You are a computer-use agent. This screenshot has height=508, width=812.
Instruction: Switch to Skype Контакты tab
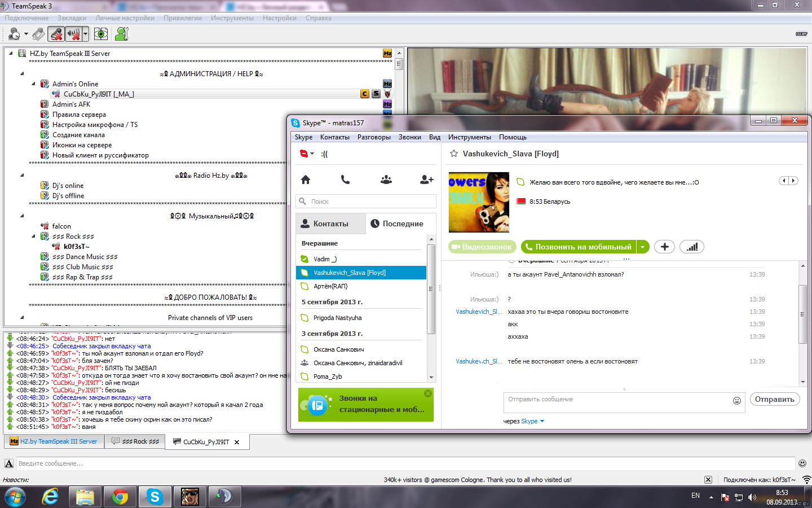click(330, 224)
